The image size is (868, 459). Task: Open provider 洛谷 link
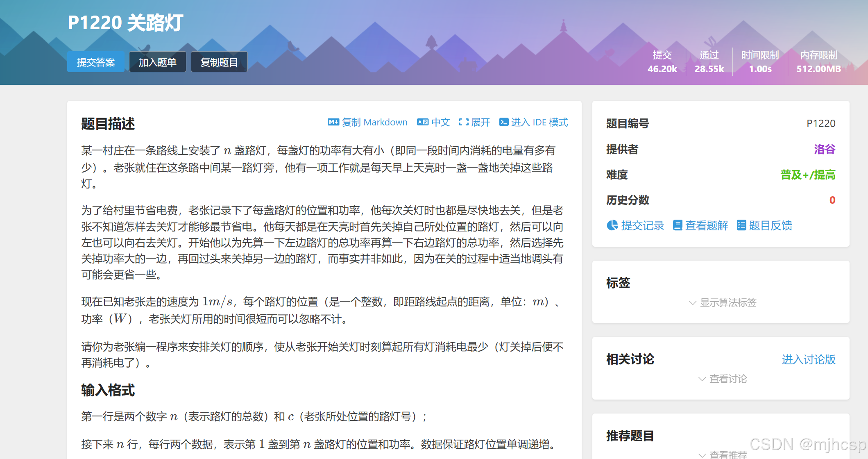click(824, 149)
